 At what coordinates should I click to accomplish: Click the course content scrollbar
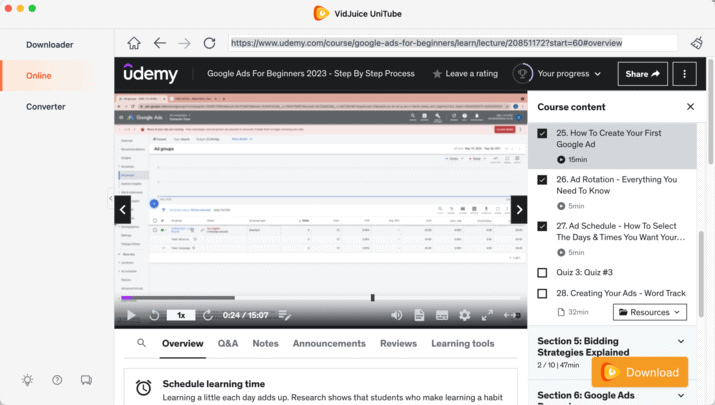(x=701, y=274)
